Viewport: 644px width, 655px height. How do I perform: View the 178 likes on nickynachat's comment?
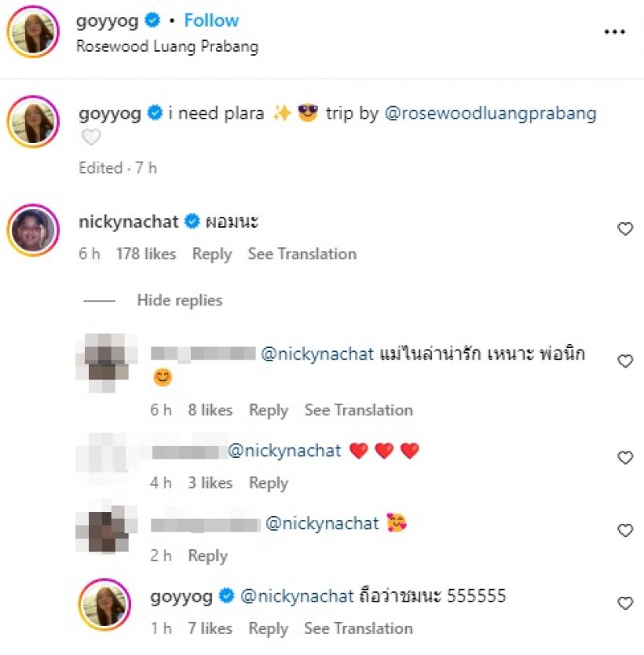coord(146,254)
